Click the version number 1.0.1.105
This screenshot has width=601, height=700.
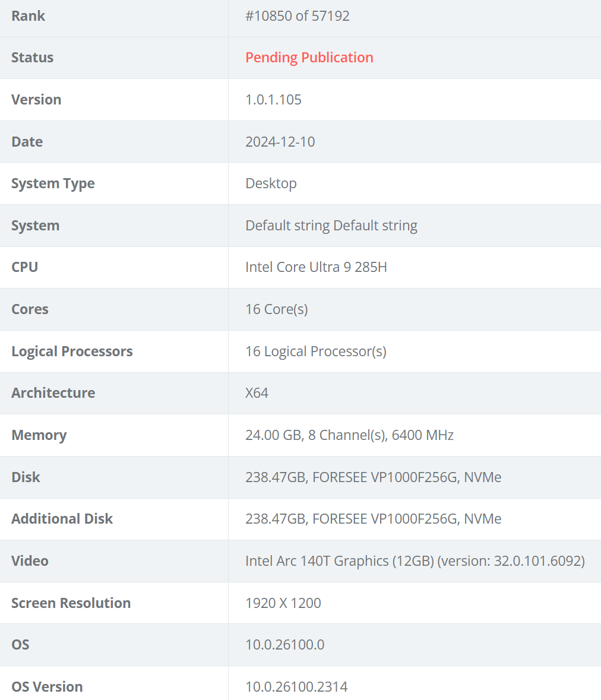273,100
